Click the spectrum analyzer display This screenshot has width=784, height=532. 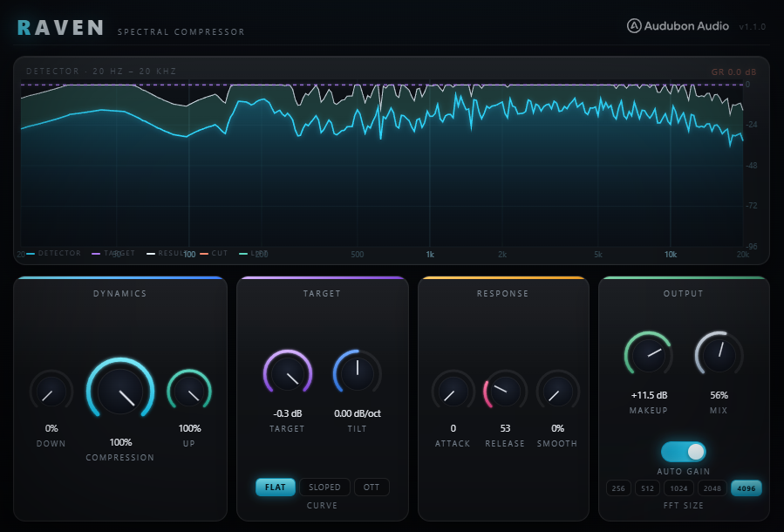click(382, 165)
